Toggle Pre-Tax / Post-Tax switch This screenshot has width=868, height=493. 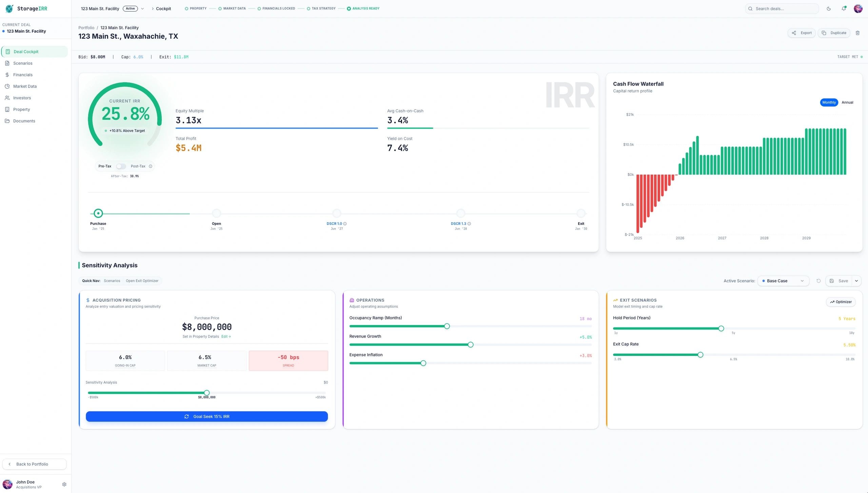click(x=121, y=166)
